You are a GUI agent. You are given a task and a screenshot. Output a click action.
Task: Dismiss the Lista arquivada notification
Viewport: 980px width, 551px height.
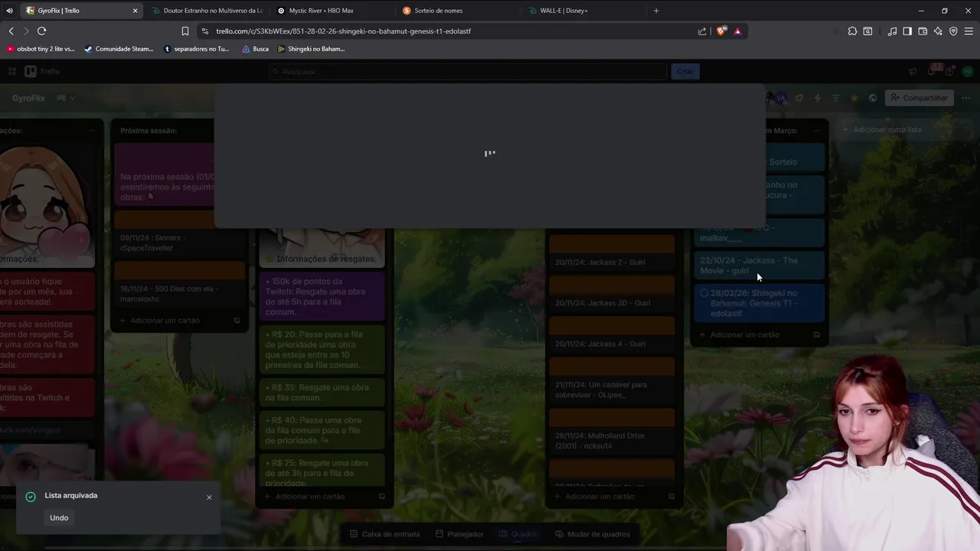[x=209, y=497]
